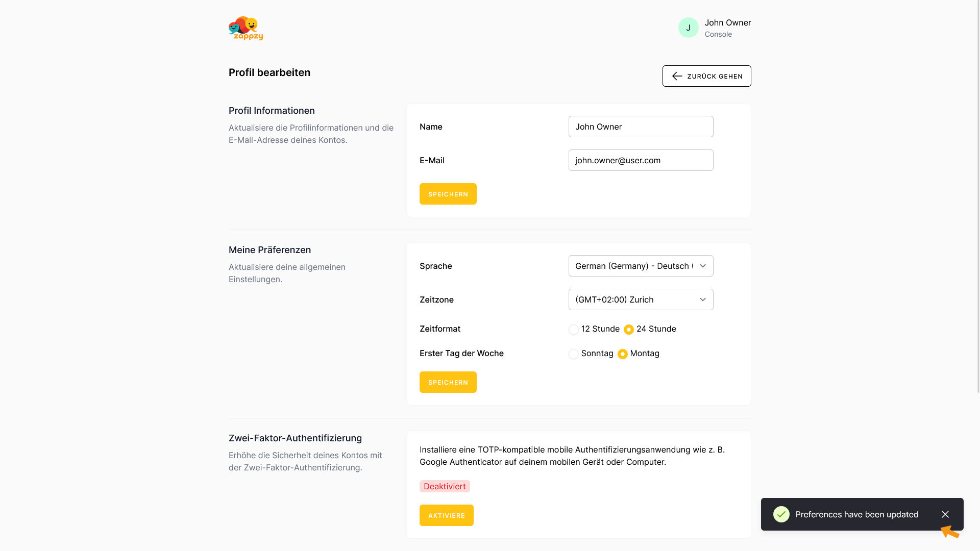This screenshot has height=551, width=980.
Task: Save profile information with Speichern
Action: click(x=448, y=194)
